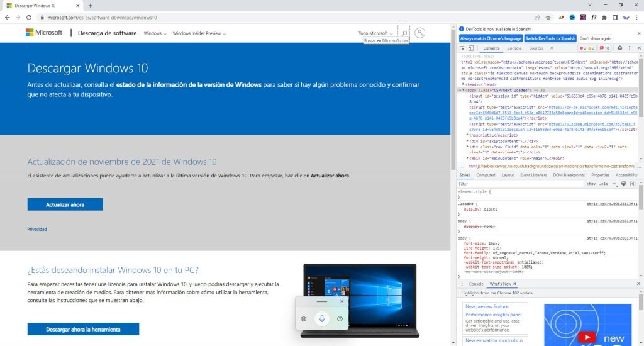Image resolution: width=644 pixels, height=346 pixels.
Task: Switch to the Sources tab
Action: pyautogui.click(x=536, y=48)
